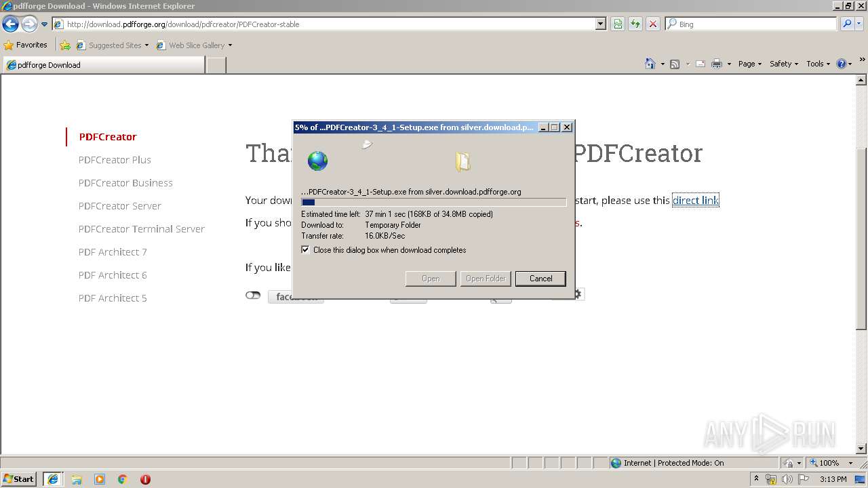
Task: Open PDFCreator Server link
Action: 119,206
